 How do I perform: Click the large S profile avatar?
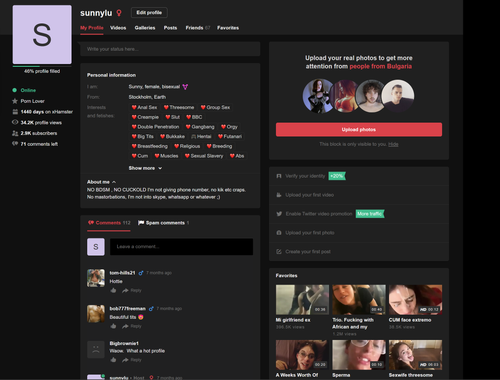pos(42,34)
